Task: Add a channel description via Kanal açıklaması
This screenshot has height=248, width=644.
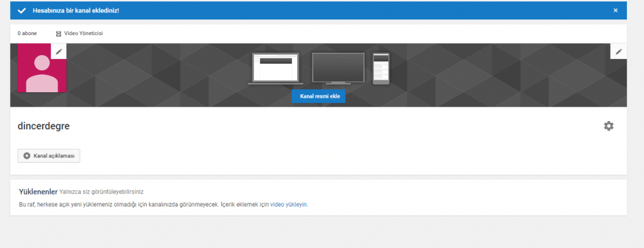Action: (49, 156)
